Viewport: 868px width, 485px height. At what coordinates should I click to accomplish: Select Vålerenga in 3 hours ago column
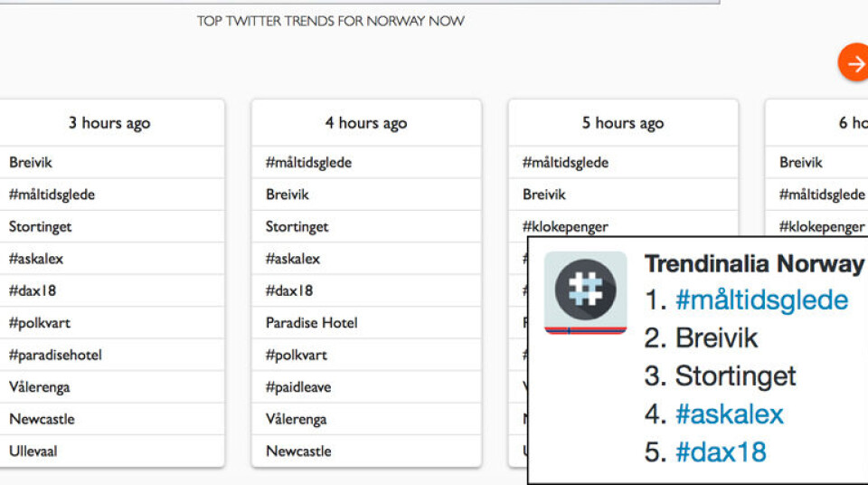pos(40,387)
